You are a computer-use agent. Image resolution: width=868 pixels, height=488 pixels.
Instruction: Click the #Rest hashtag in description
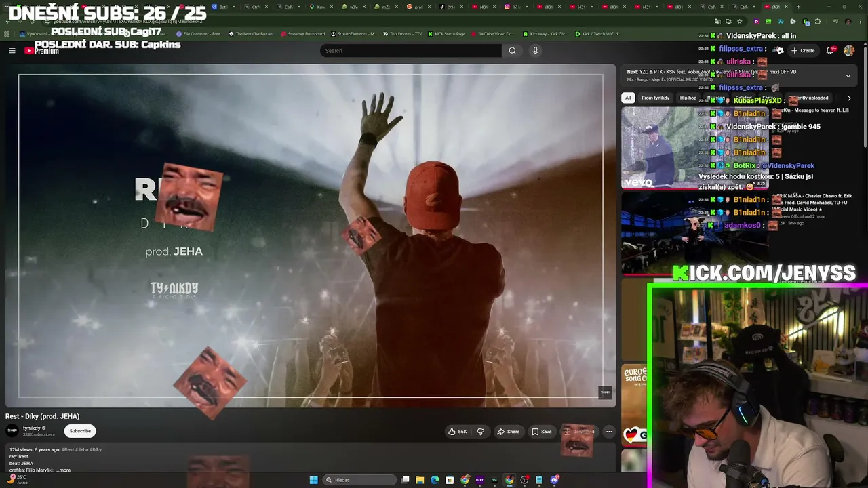[68, 449]
